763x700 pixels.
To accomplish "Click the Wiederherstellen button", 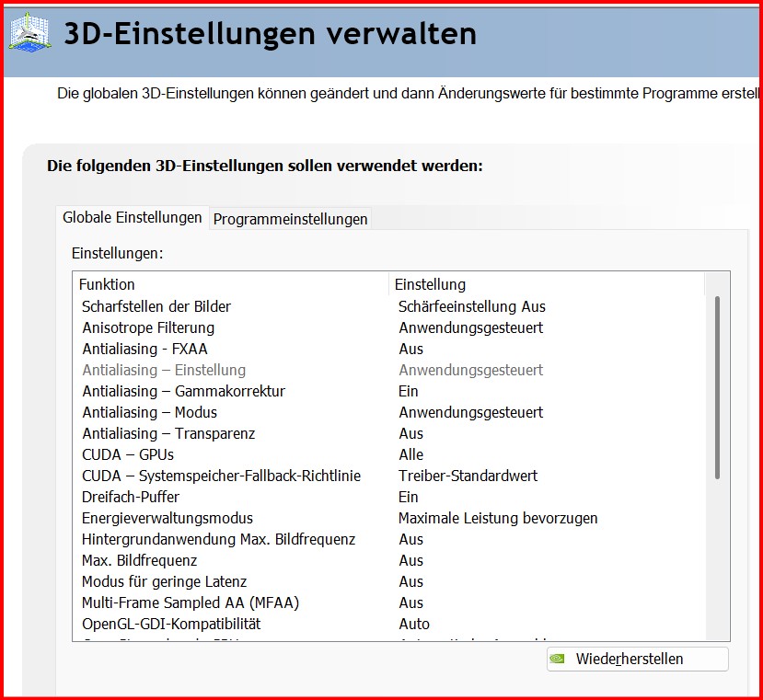I will click(638, 659).
